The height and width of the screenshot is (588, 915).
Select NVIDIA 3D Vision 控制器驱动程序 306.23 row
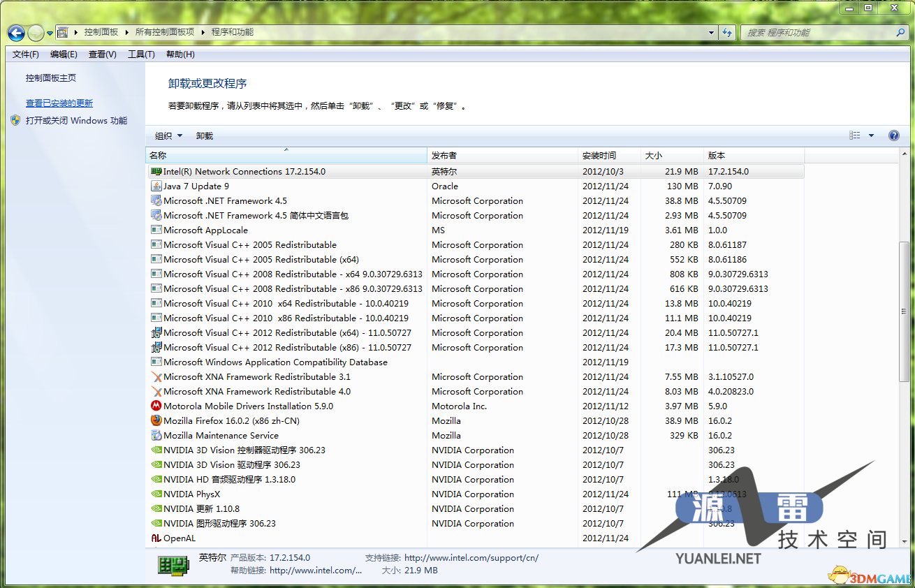tap(475, 450)
